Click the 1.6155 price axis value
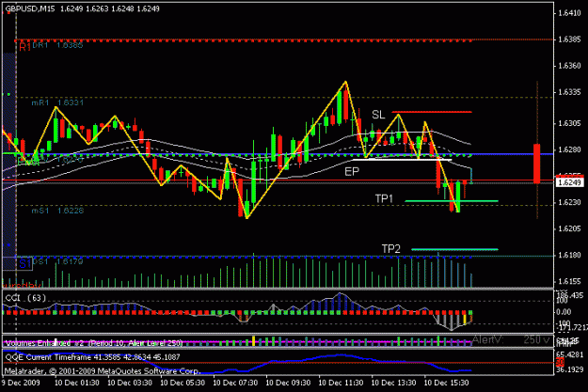 569,281
